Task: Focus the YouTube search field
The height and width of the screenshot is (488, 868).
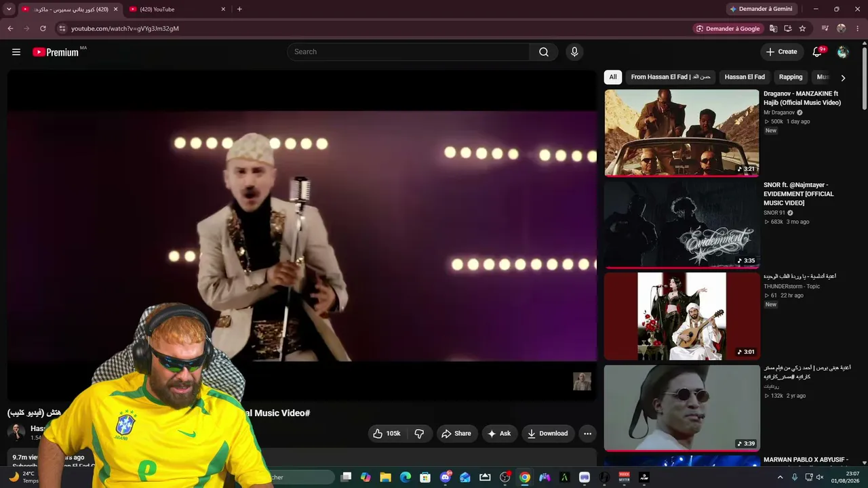Action: [409, 52]
